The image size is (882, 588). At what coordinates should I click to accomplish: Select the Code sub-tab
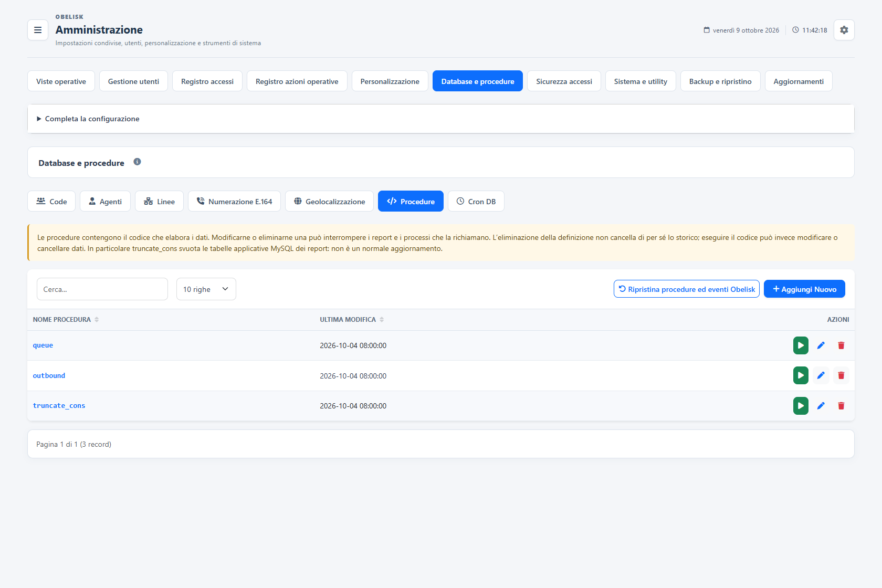51,201
